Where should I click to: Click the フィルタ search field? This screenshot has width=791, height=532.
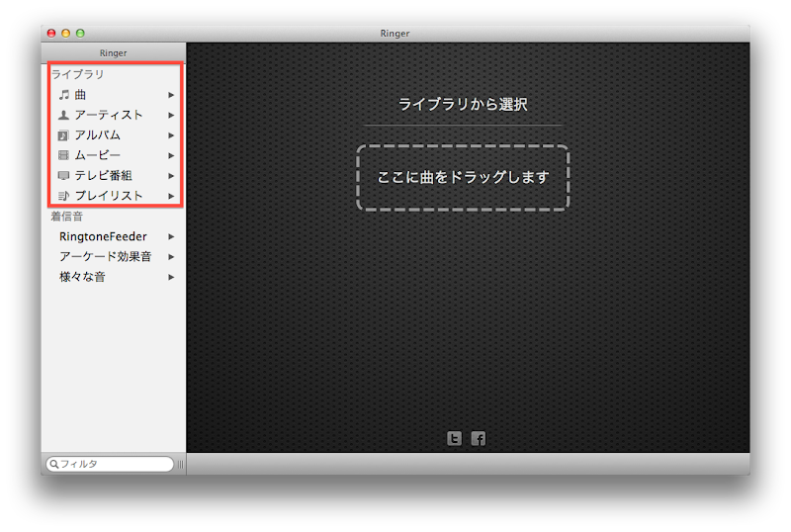(110, 464)
